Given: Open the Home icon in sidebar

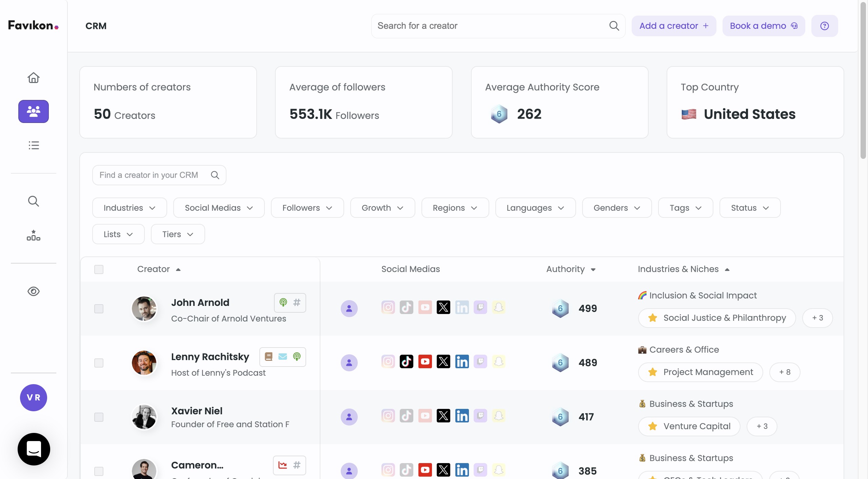Looking at the screenshot, I should pos(33,78).
